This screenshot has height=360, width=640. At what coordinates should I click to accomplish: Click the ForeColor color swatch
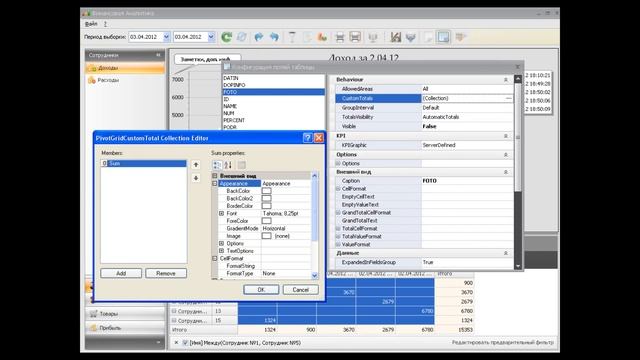click(x=267, y=221)
